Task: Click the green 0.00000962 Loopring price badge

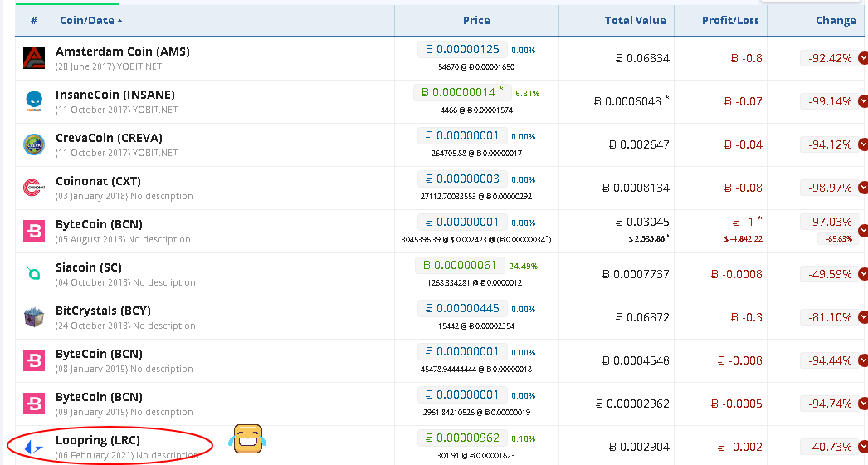Action: tap(461, 438)
